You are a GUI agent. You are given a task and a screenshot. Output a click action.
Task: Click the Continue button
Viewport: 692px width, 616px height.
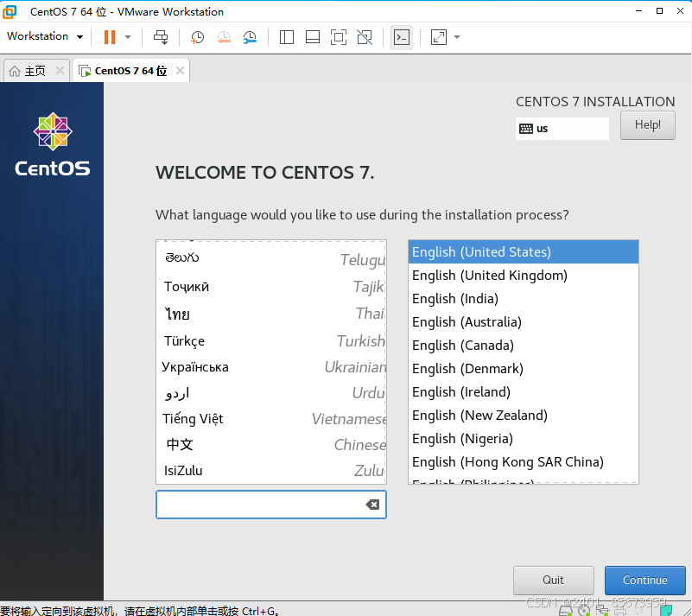[644, 581]
